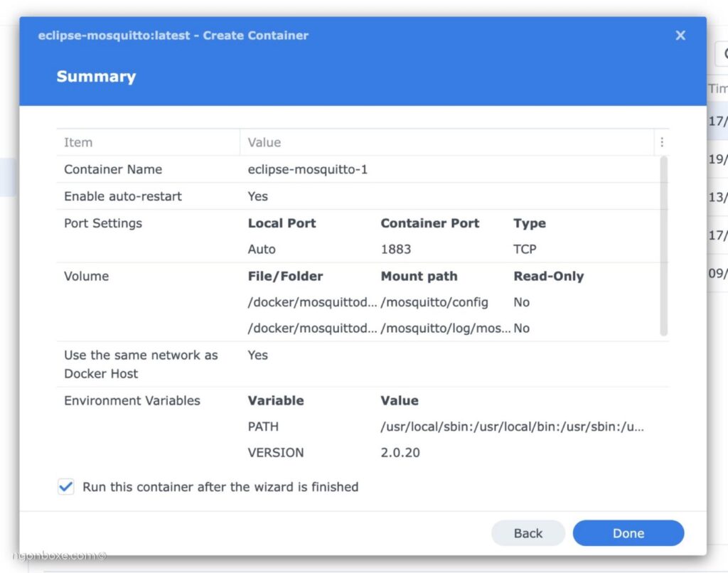Click Yes value for Docker Host network

click(x=257, y=355)
